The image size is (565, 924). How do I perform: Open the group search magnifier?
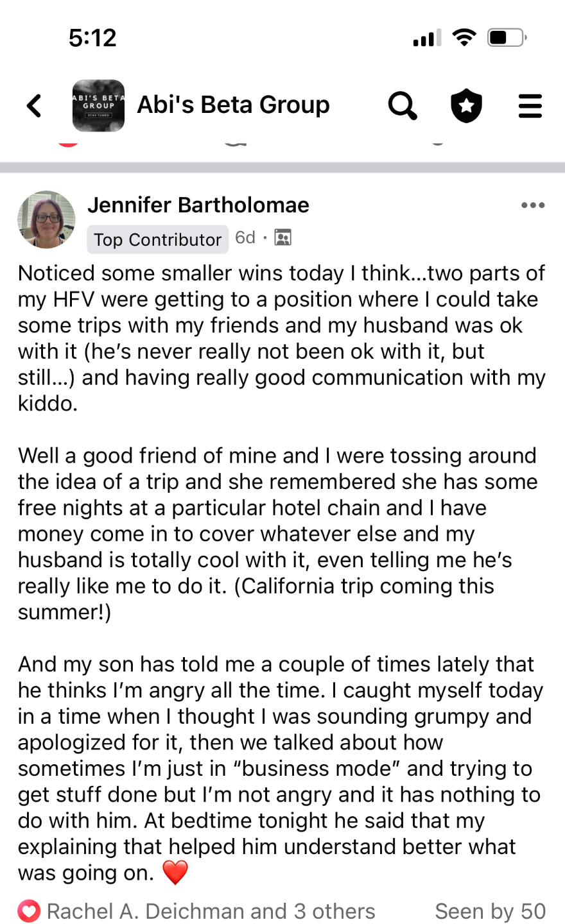403,106
